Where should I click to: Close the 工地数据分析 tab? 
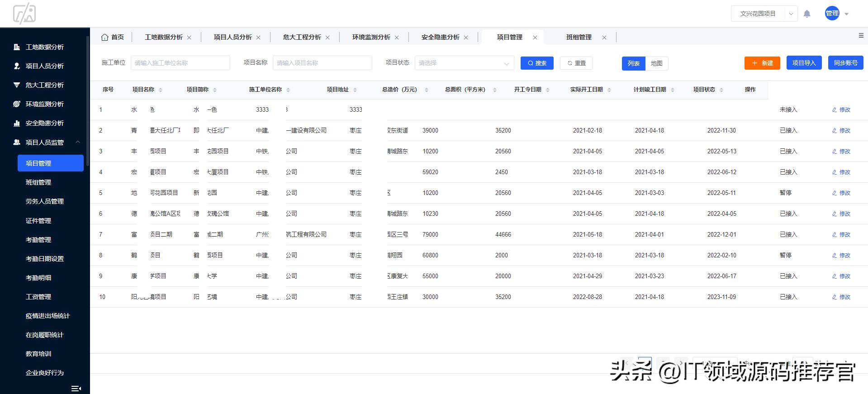click(x=189, y=38)
